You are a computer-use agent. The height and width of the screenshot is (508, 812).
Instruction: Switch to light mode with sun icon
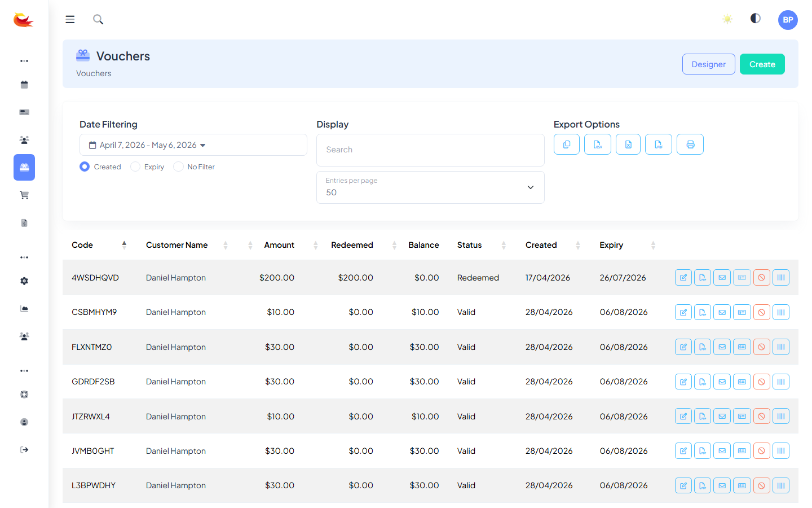(727, 19)
